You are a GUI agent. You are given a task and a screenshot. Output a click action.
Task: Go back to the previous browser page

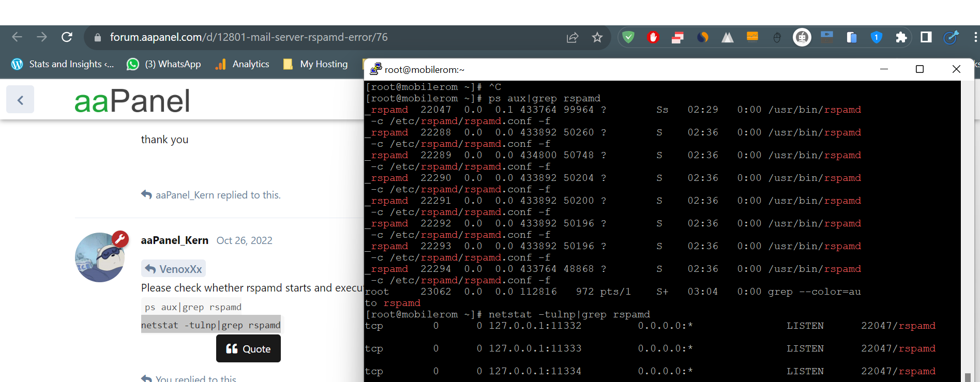(x=17, y=37)
